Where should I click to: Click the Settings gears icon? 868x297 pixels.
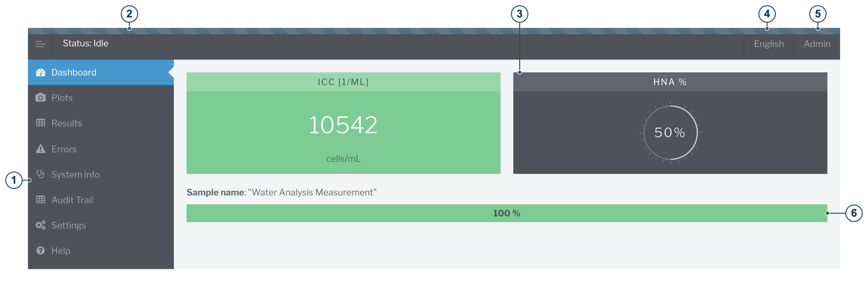[40, 225]
